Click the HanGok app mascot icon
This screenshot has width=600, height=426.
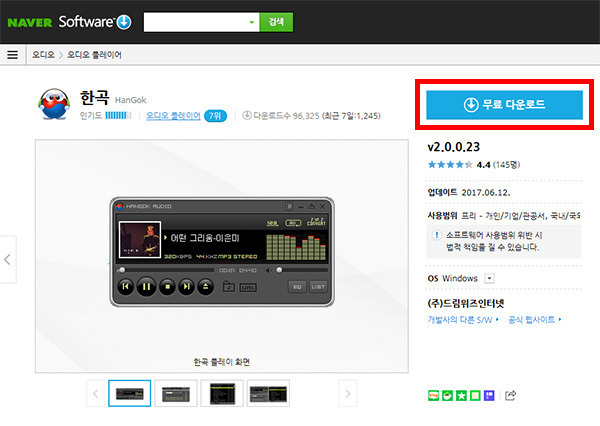point(54,104)
